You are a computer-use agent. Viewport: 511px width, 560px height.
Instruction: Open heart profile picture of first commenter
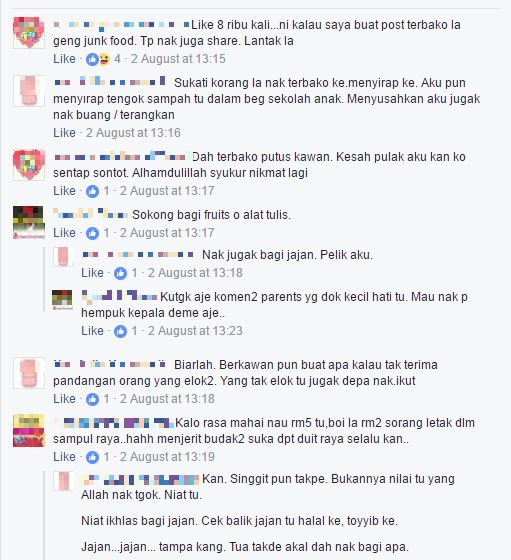[29, 32]
